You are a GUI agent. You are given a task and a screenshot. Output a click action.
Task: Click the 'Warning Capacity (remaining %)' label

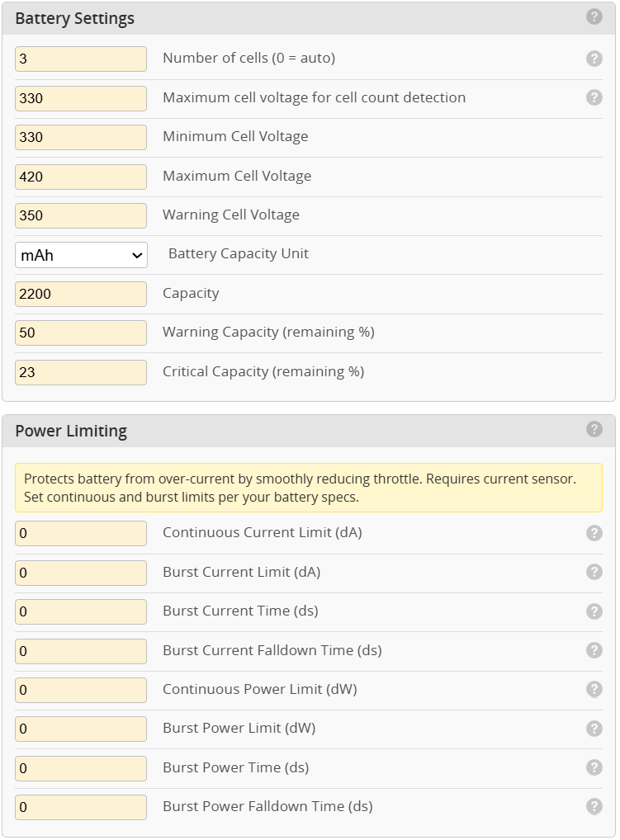268,333
